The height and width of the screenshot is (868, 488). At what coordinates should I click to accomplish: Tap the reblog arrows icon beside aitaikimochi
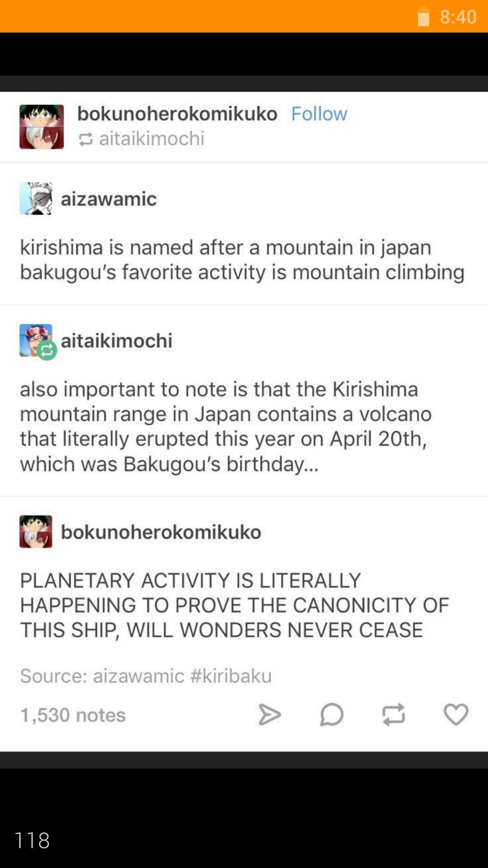coord(86,139)
